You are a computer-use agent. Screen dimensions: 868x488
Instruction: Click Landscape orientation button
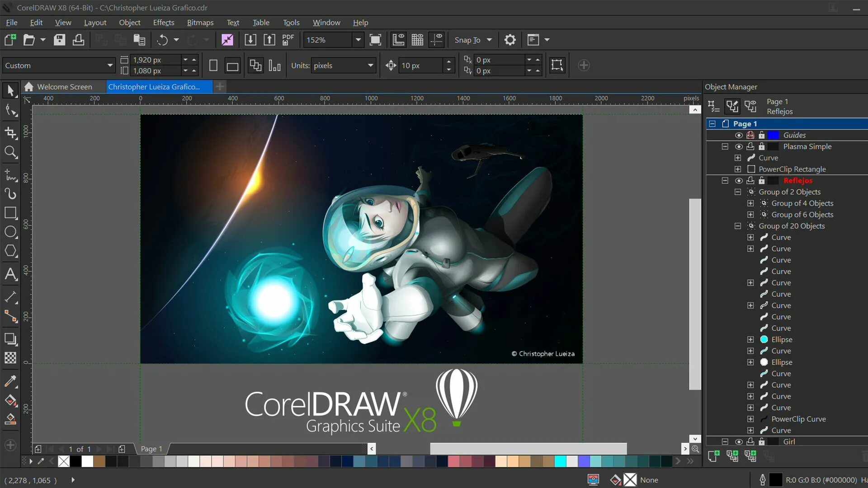[x=232, y=66]
